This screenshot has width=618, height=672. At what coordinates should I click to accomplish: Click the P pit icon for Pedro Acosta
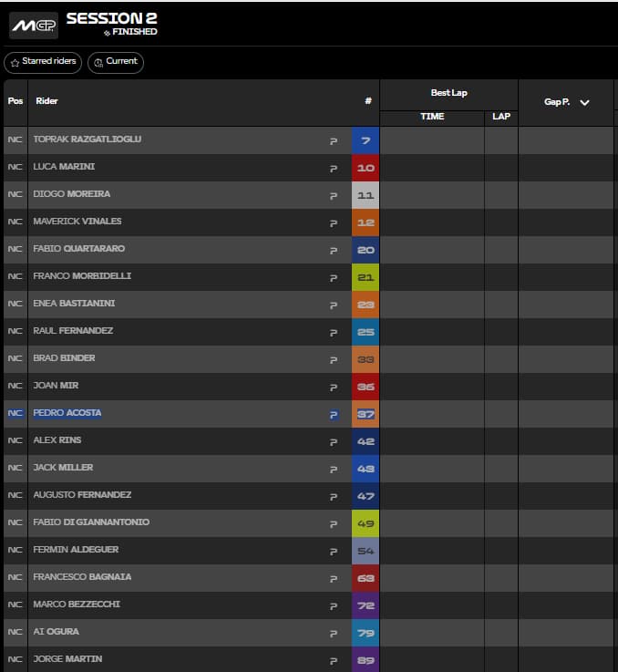tap(334, 415)
